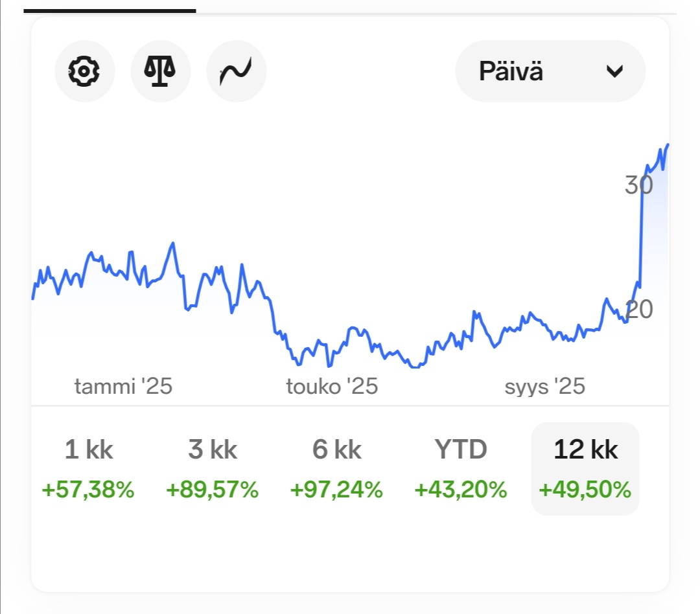Image resolution: width=700 pixels, height=614 pixels.
Task: Choose the 6 kk range tab
Action: point(337,449)
